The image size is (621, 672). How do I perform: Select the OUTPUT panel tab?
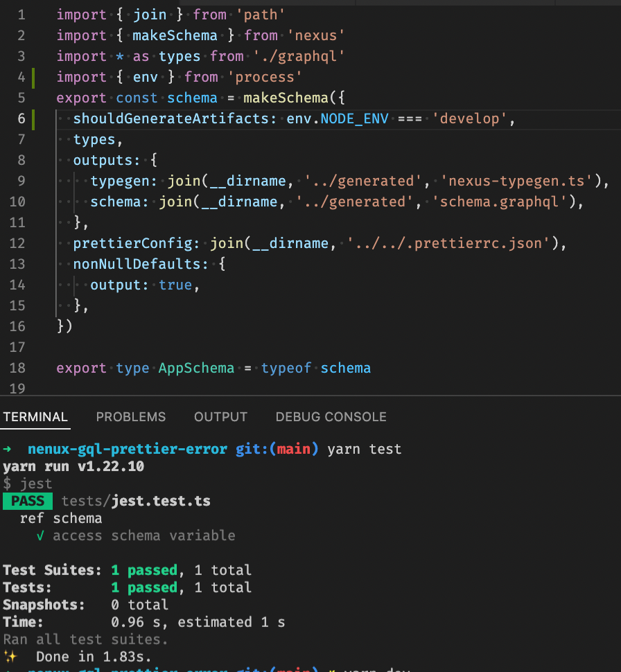point(220,416)
